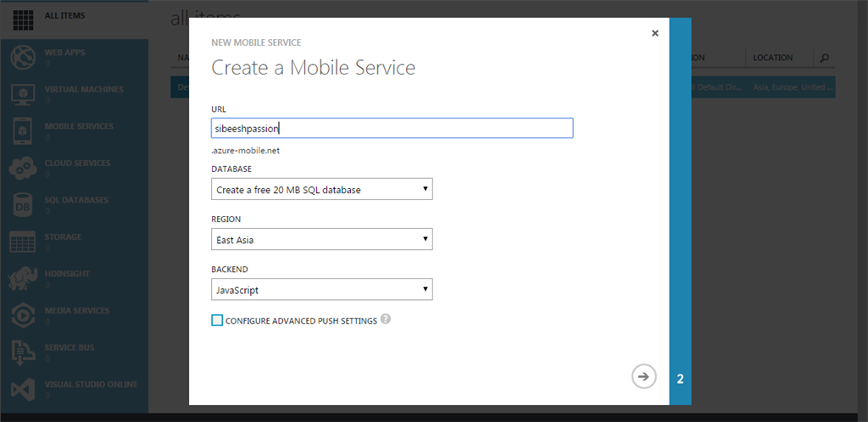The height and width of the screenshot is (422, 868).
Task: Expand the Database dropdown
Action: click(x=322, y=189)
